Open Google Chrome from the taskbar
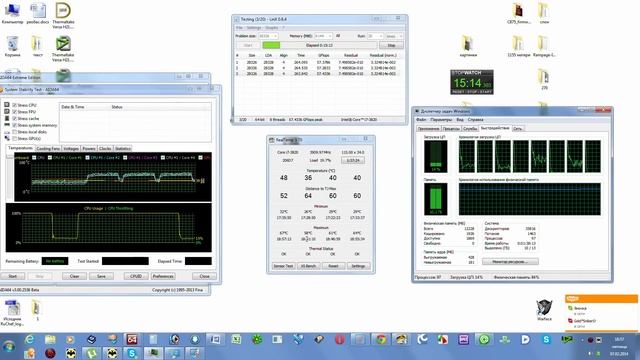This screenshot has width=640, height=360. pyautogui.click(x=381, y=339)
